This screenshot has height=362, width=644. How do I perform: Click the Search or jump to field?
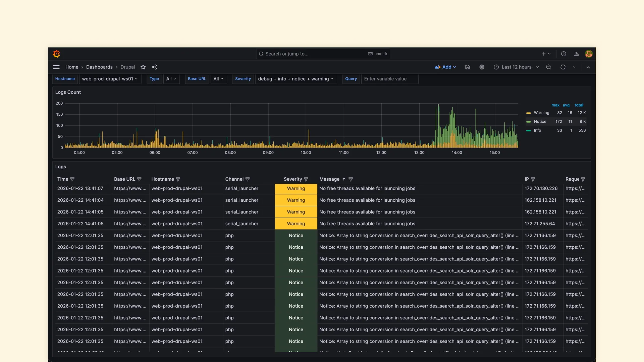pos(323,54)
